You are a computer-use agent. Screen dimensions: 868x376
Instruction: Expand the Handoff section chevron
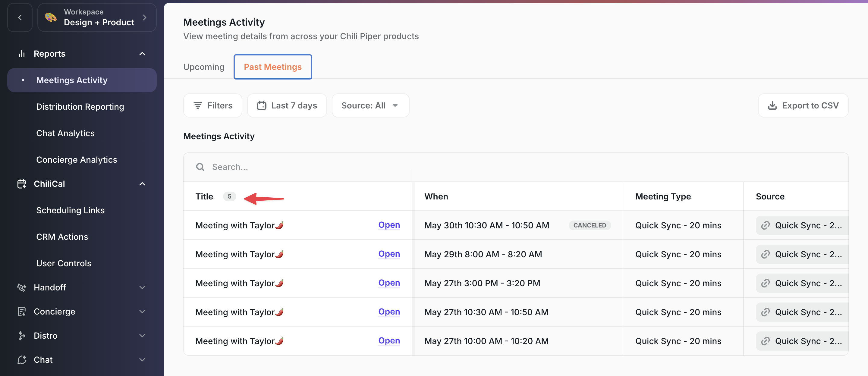(x=142, y=287)
